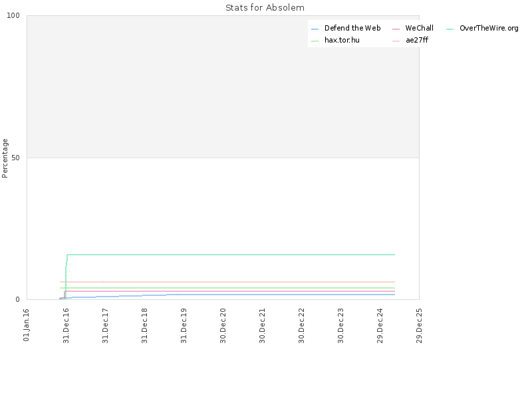532x399 pixels.
Task: Click the green 'hax.tor.hu' legend swatch
Action: click(315, 41)
